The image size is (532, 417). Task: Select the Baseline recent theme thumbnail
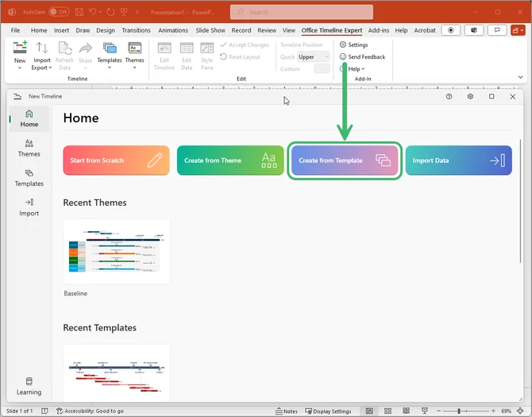pyautogui.click(x=117, y=251)
